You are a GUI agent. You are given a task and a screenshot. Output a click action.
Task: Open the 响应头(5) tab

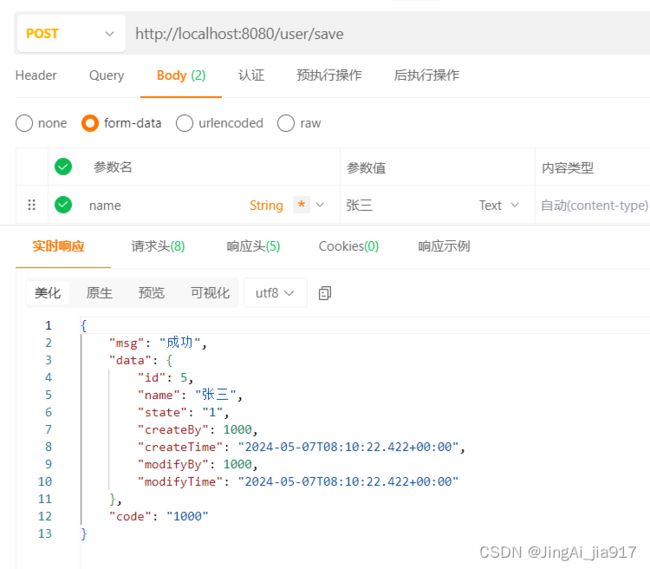pyautogui.click(x=253, y=246)
